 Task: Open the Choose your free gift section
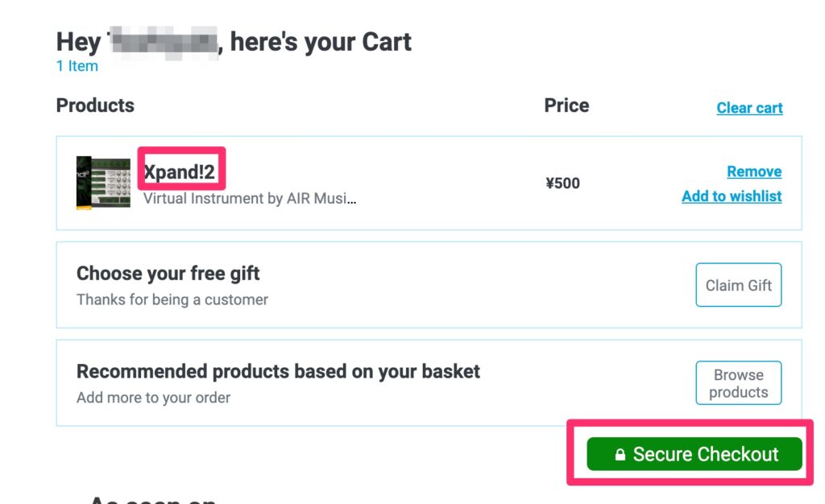click(168, 273)
